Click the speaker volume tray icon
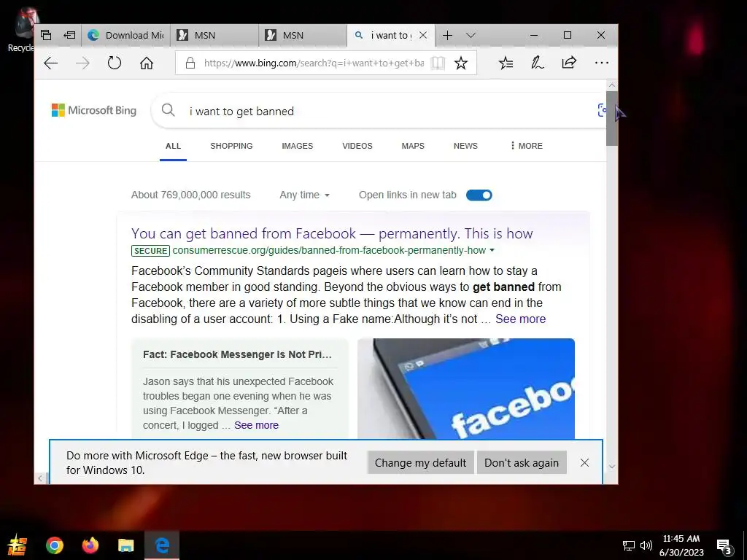Image resolution: width=747 pixels, height=560 pixels. [x=646, y=545]
